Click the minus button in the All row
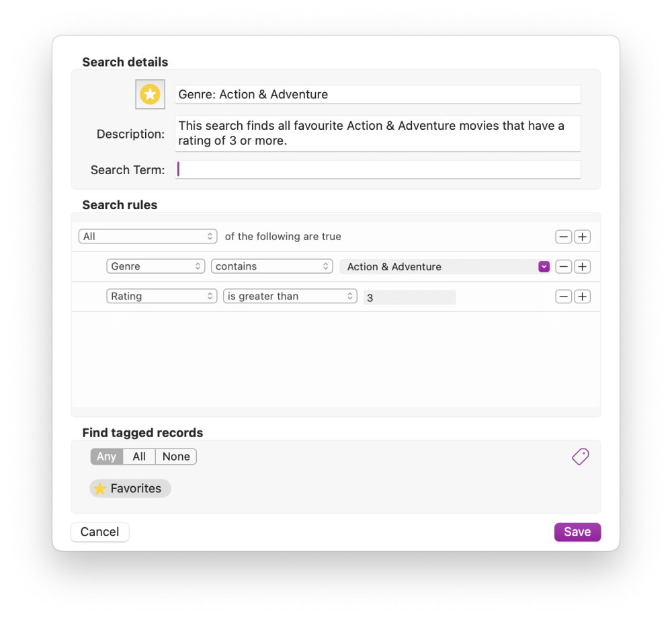The image size is (672, 620). [x=564, y=237]
